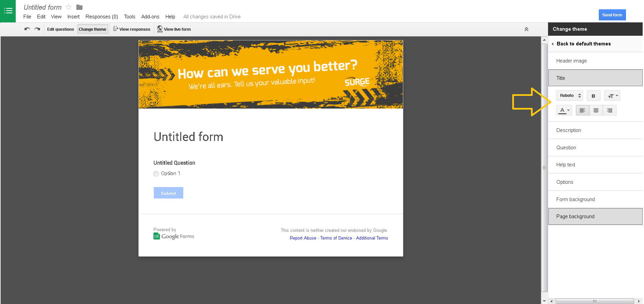This screenshot has height=304, width=644.
Task: Click the form header banner image
Action: tap(271, 74)
